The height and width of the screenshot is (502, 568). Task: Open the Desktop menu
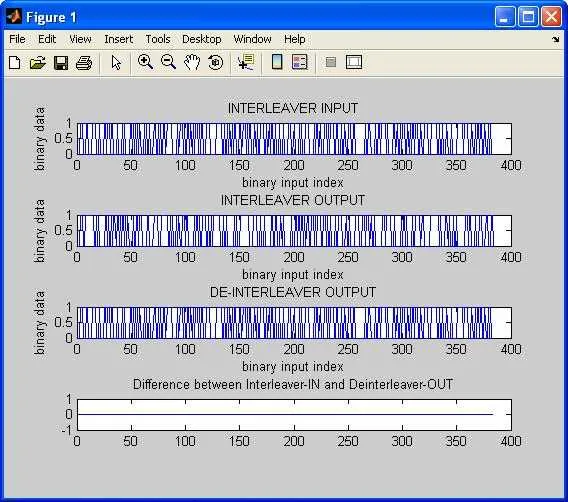(x=201, y=39)
